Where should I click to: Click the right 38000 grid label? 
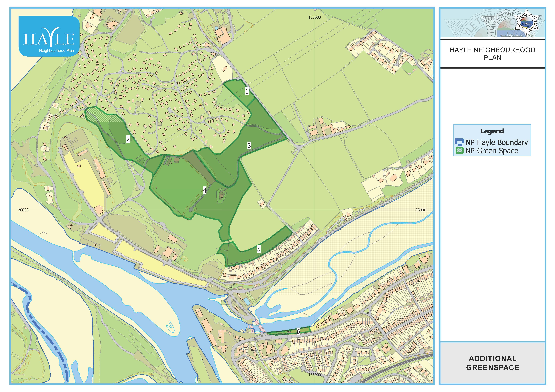pyautogui.click(x=421, y=210)
